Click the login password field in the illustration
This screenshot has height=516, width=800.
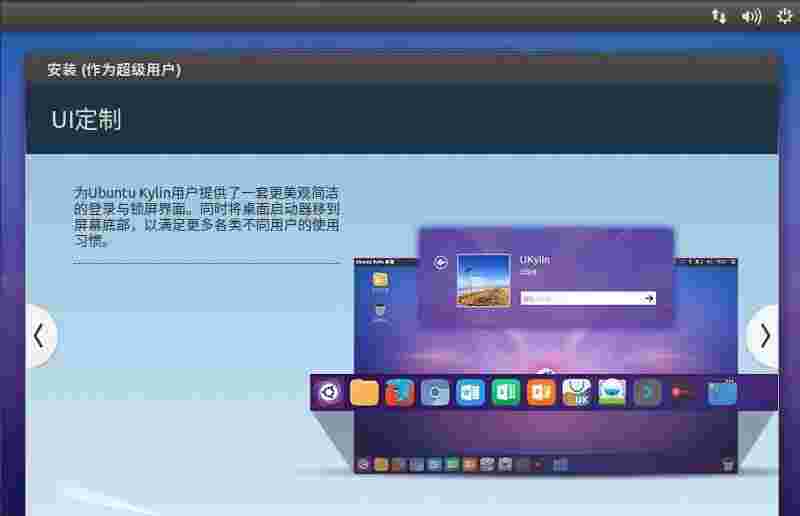(x=588, y=298)
